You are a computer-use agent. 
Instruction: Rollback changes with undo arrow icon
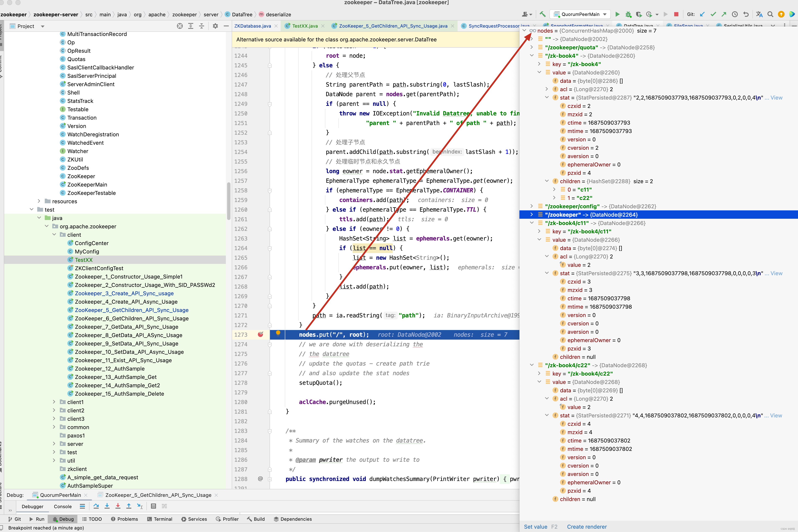tap(746, 14)
